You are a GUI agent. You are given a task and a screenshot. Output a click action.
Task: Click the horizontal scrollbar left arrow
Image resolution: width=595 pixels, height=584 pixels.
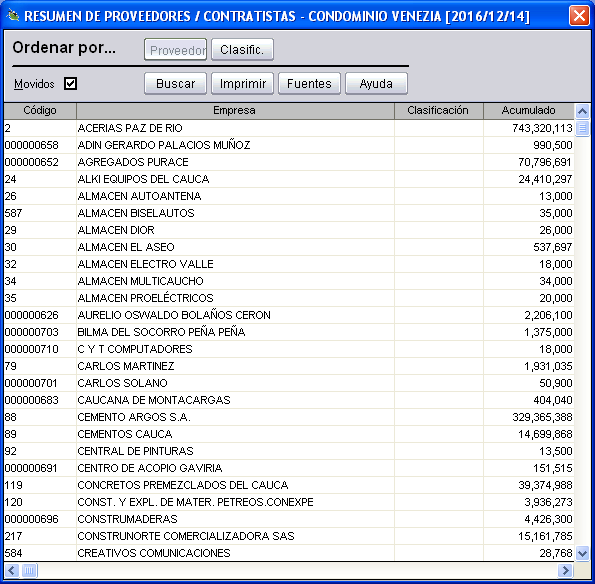[x=12, y=570]
